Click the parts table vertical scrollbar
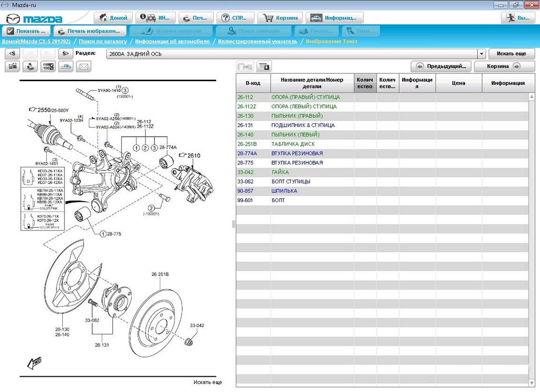 coord(531,237)
